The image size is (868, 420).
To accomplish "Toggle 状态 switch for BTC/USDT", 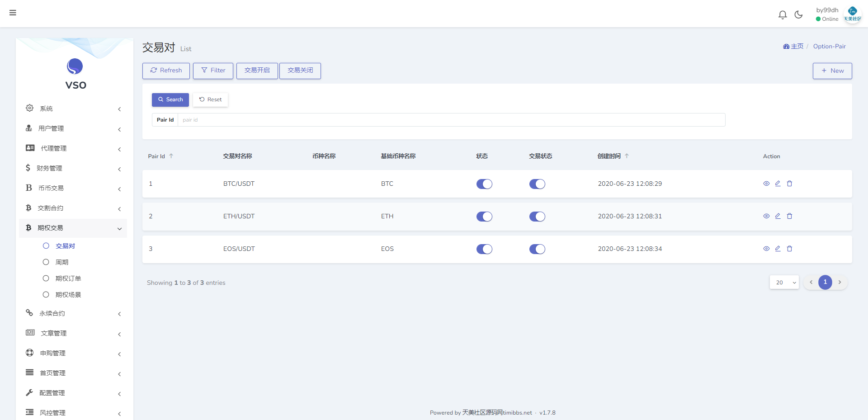I will click(x=484, y=184).
